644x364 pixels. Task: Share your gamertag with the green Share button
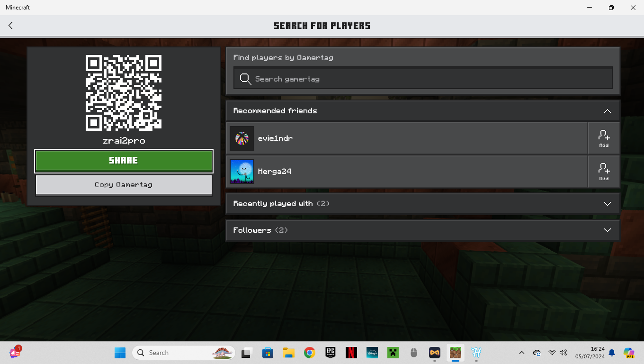(x=124, y=161)
